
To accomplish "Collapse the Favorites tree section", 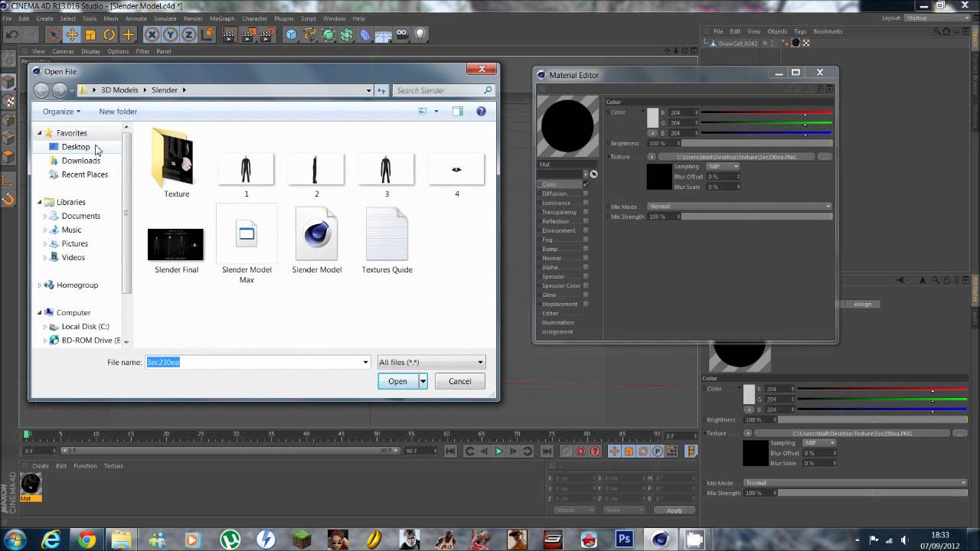I will [40, 132].
